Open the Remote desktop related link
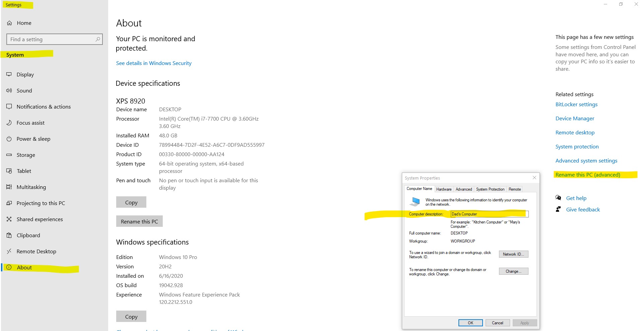This screenshot has height=331, width=644. (575, 133)
